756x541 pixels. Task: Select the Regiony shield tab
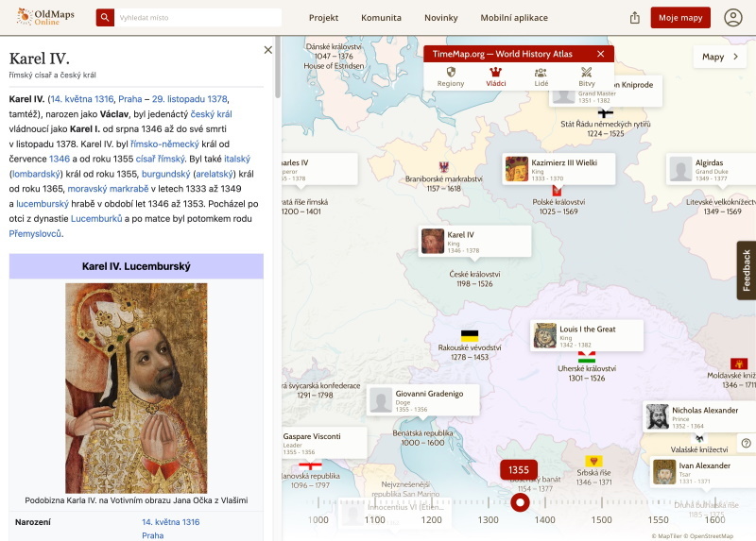point(451,76)
